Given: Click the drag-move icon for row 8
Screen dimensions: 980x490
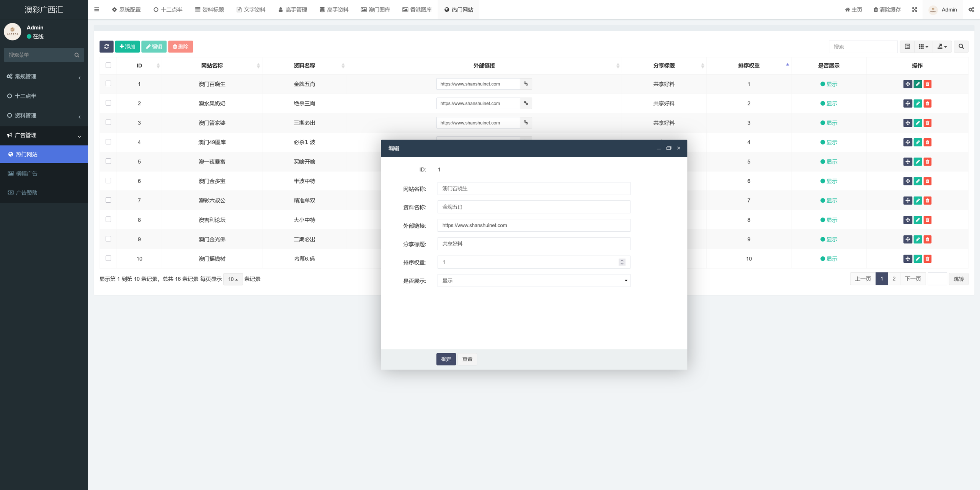Looking at the screenshot, I should click(908, 220).
